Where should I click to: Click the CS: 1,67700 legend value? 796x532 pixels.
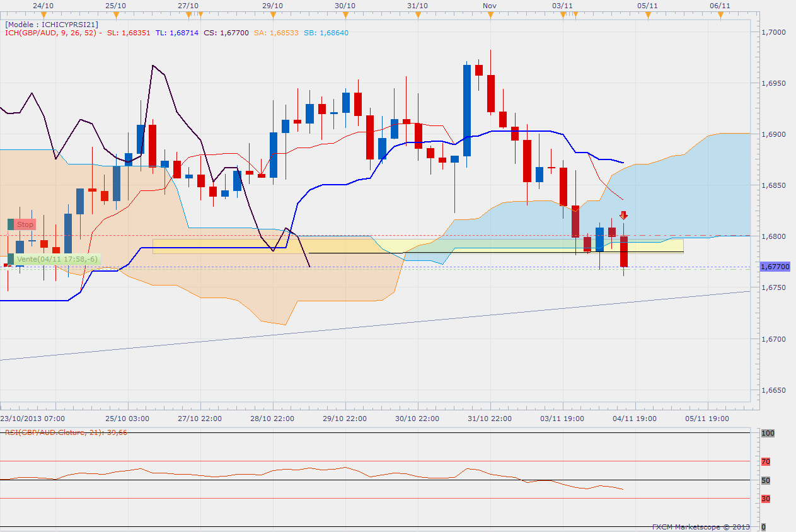tap(226, 32)
